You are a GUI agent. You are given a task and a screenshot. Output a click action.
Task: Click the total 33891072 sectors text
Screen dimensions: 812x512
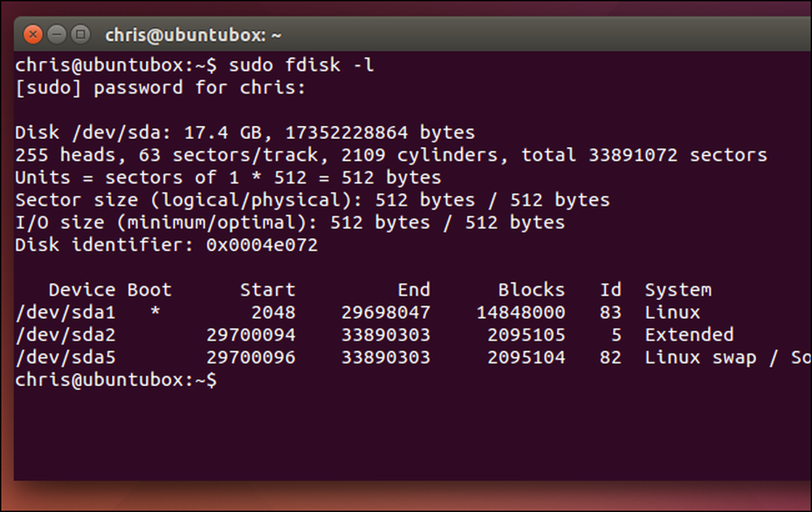pos(644,155)
